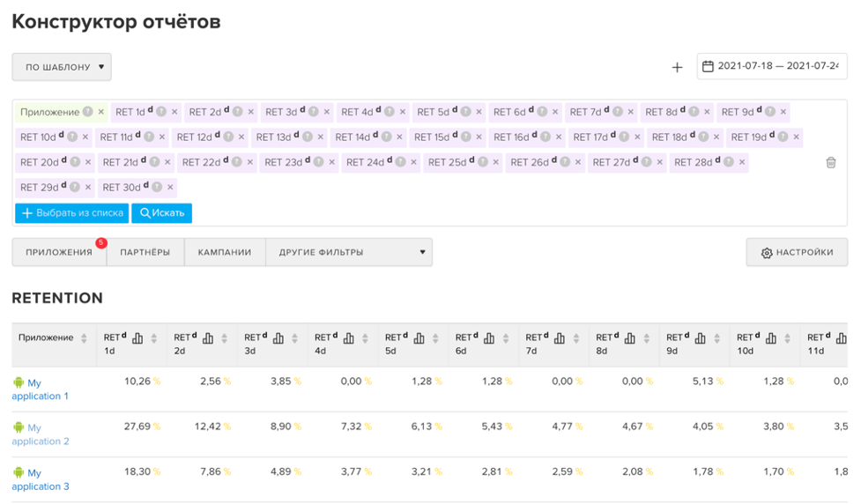Remove the RET 9d metric tag
The width and height of the screenshot is (861, 504).
tap(783, 112)
